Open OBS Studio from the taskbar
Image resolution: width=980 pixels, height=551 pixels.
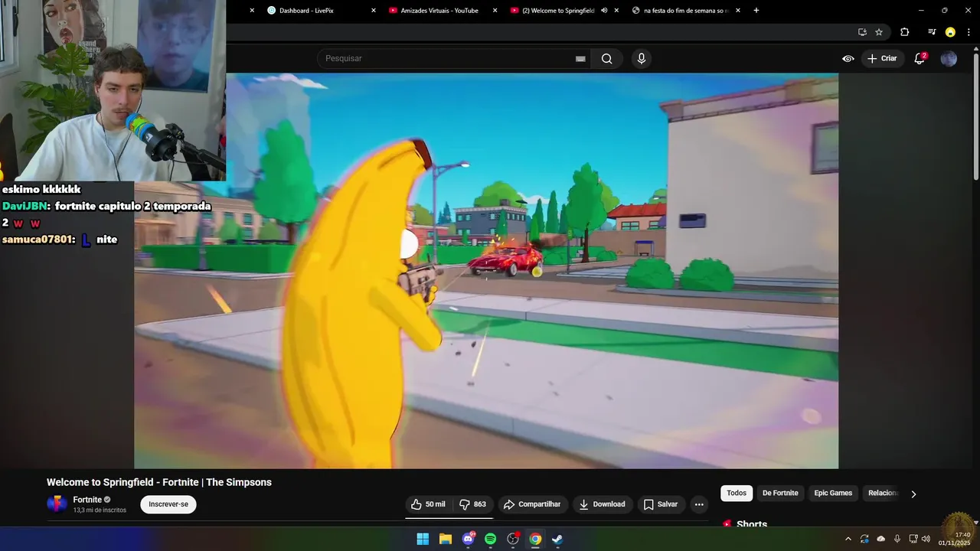click(513, 539)
